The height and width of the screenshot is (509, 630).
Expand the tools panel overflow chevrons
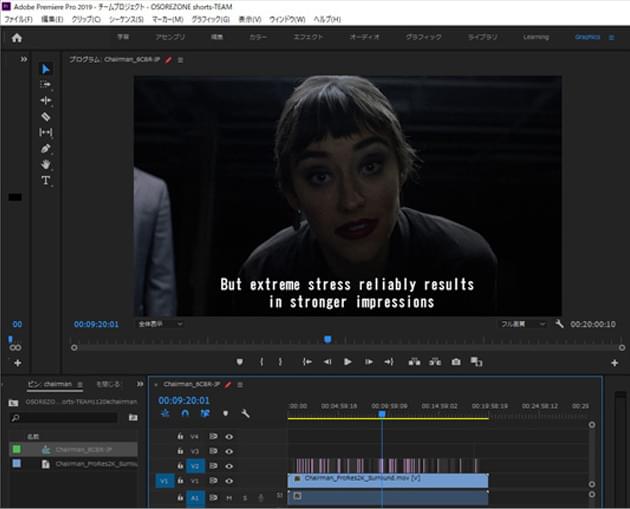(24, 60)
